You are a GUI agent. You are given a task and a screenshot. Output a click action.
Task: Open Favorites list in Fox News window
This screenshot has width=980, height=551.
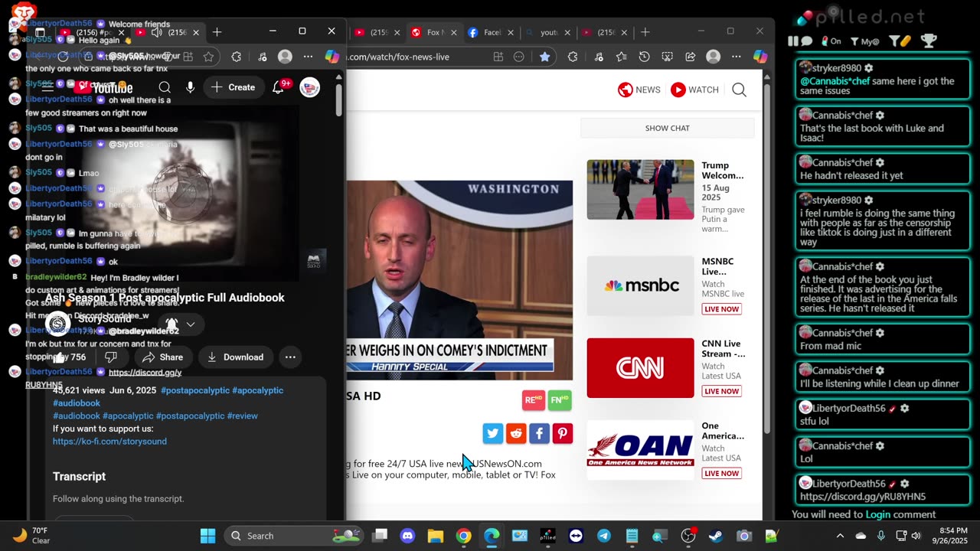(x=621, y=57)
